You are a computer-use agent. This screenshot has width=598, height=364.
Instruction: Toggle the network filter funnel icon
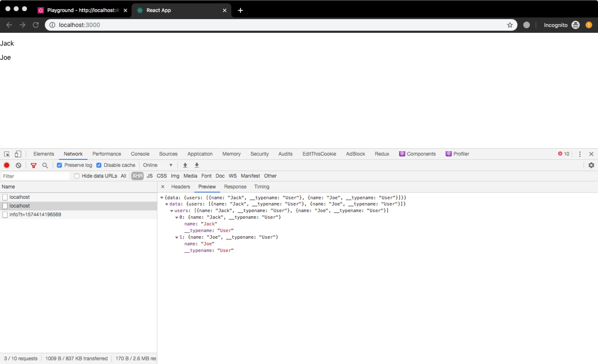33,165
